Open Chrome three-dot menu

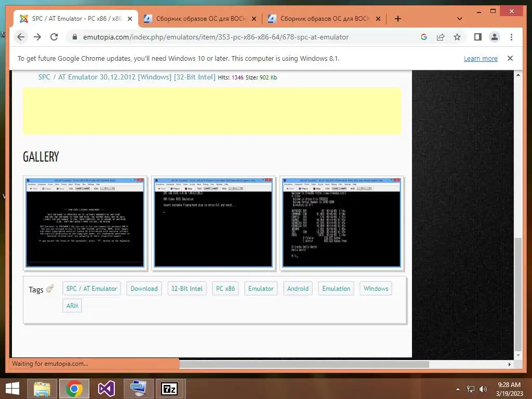click(511, 37)
